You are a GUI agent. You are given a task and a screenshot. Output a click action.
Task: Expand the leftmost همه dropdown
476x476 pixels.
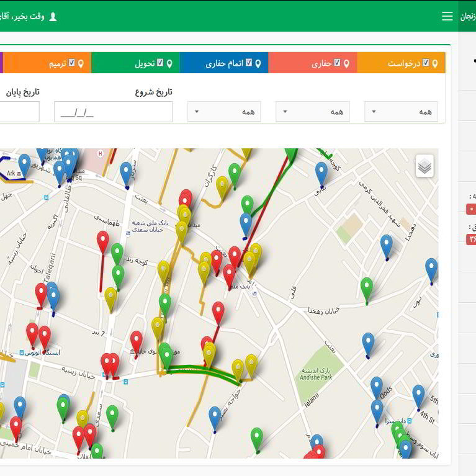[224, 112]
